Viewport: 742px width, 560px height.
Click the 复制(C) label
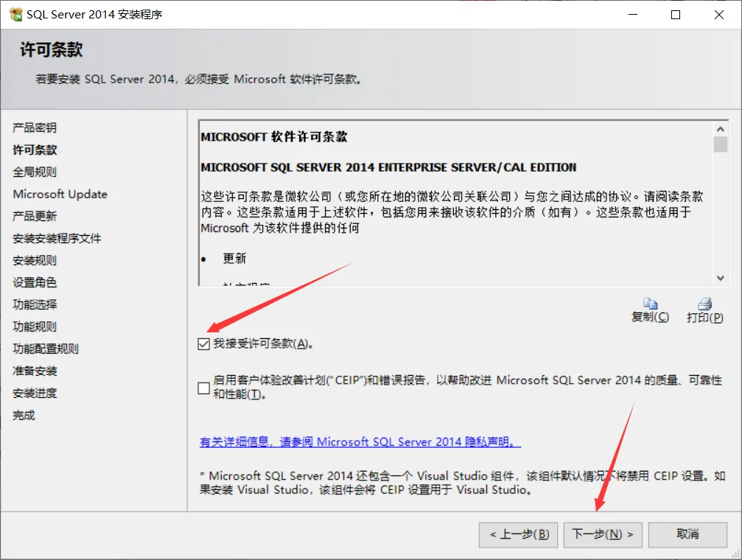(x=650, y=317)
